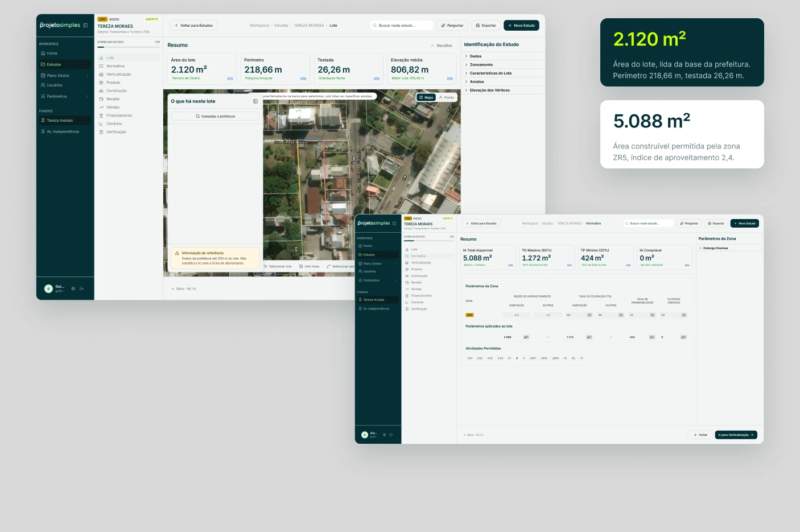
Task: Switch map view to Mapa
Action: [426, 97]
